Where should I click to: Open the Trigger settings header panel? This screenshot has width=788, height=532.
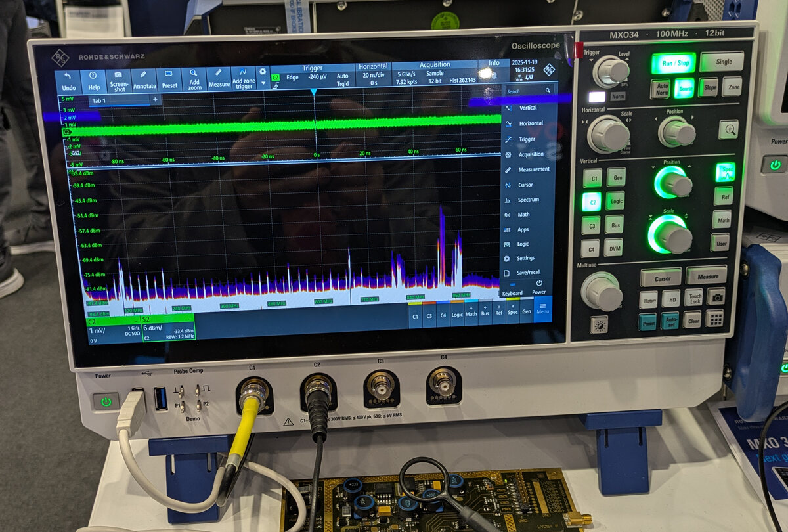coord(312,76)
